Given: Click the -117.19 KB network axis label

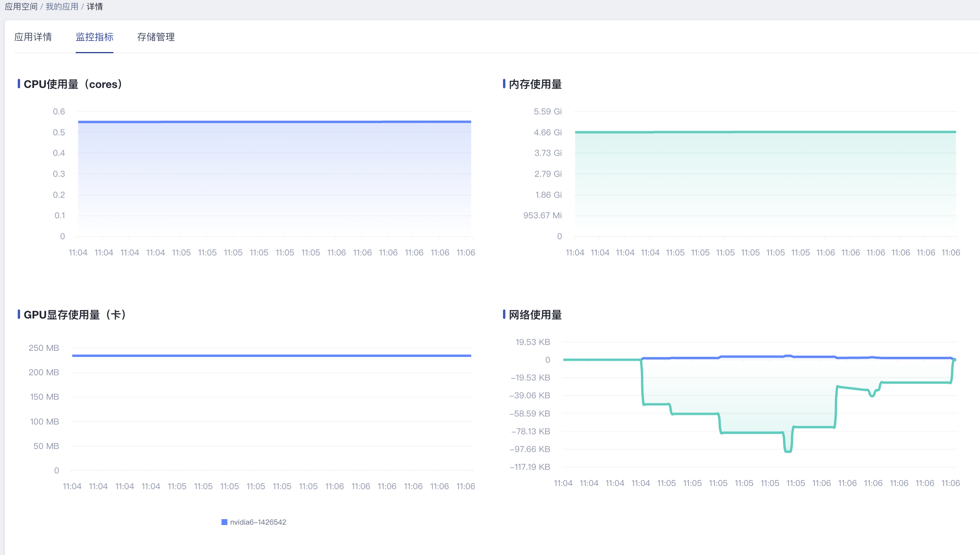Looking at the screenshot, I should [x=530, y=467].
